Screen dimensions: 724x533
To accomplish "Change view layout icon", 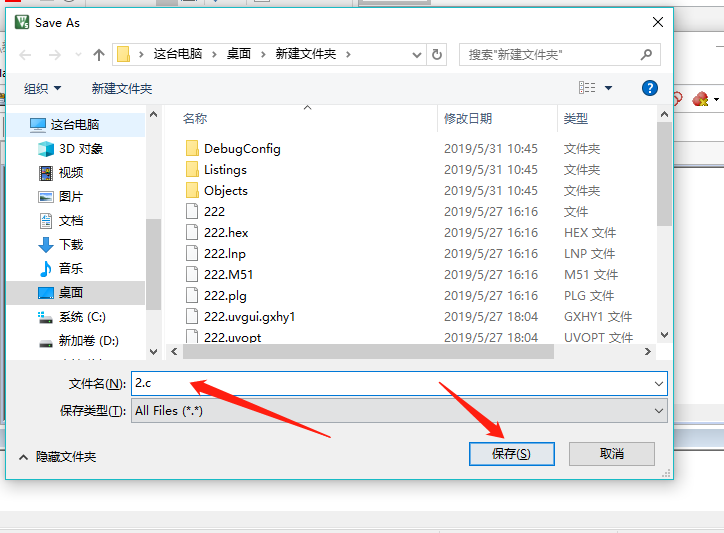I will point(587,88).
